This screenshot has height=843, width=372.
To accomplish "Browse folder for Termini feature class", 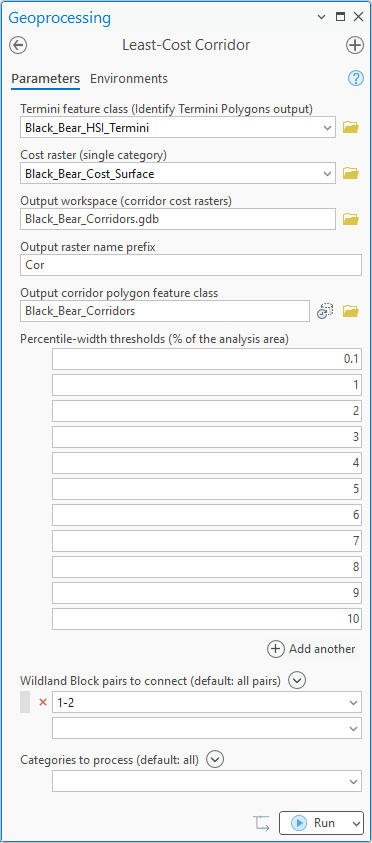I will point(350,128).
